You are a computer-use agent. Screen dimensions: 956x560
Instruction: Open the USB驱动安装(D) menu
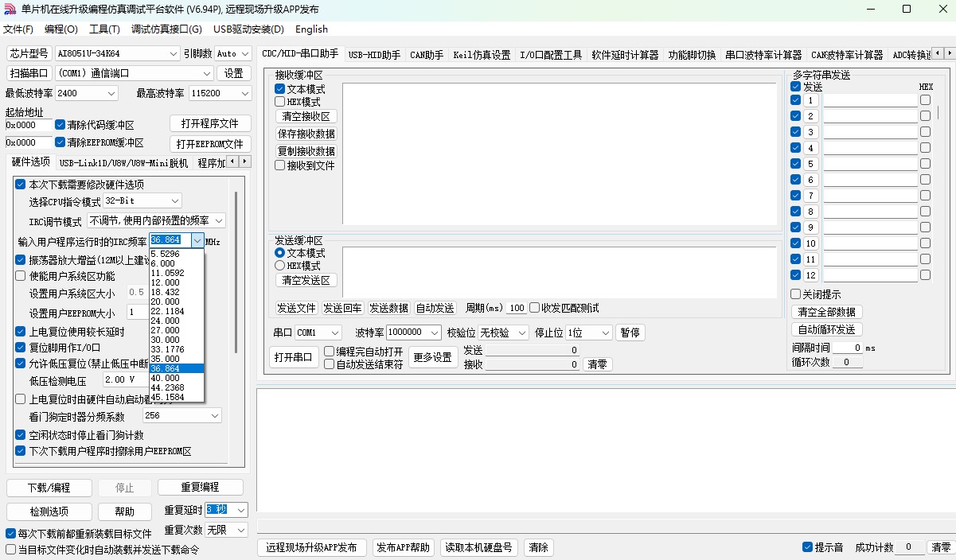pyautogui.click(x=248, y=29)
